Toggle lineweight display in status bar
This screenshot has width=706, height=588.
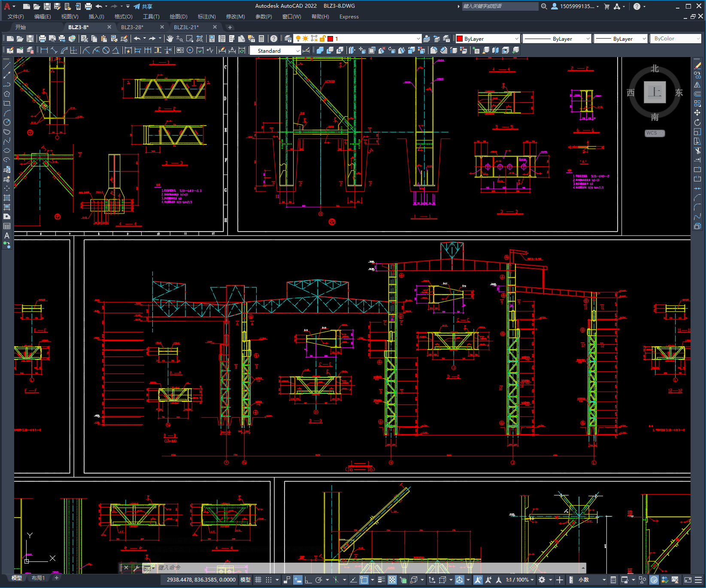(x=381, y=580)
